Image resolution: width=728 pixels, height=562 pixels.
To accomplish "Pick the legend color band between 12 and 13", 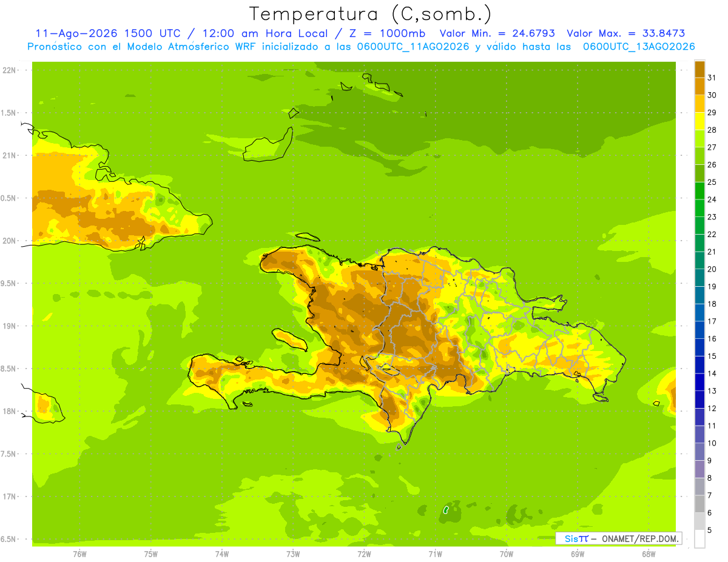I will tap(699, 400).
